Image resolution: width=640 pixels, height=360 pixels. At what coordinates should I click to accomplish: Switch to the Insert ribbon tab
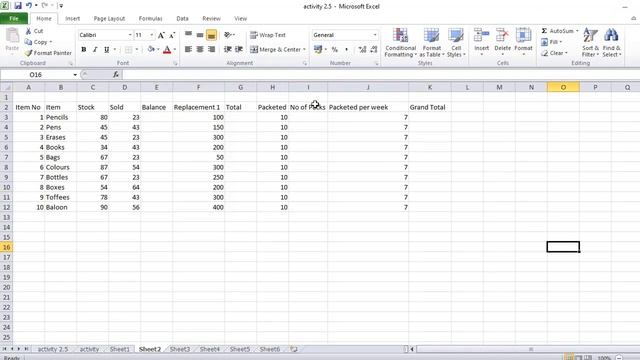73,19
